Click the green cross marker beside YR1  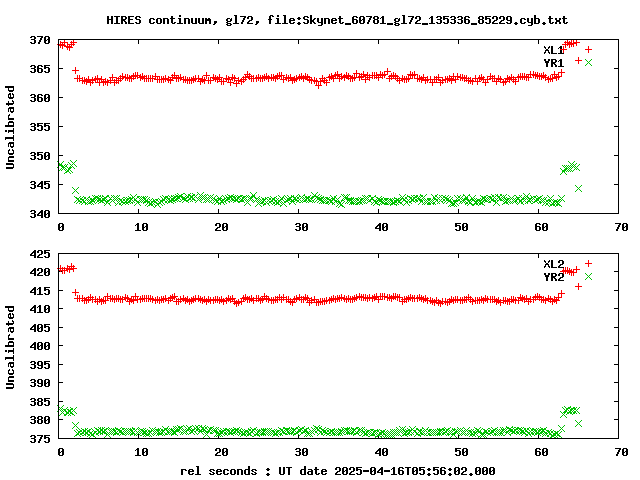tap(588, 62)
